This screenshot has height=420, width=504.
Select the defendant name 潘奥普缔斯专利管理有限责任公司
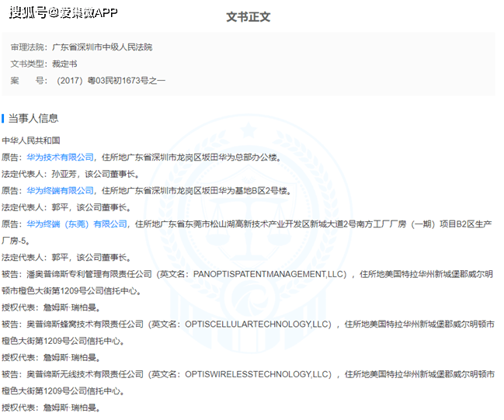89,274
